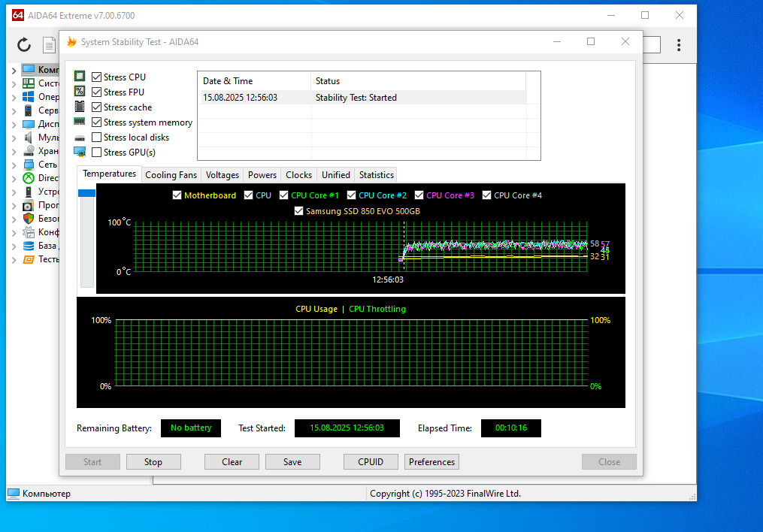Viewport: 763px width, 532px height.
Task: Click the DirectX Xbox icon in sidebar
Action: point(29,178)
